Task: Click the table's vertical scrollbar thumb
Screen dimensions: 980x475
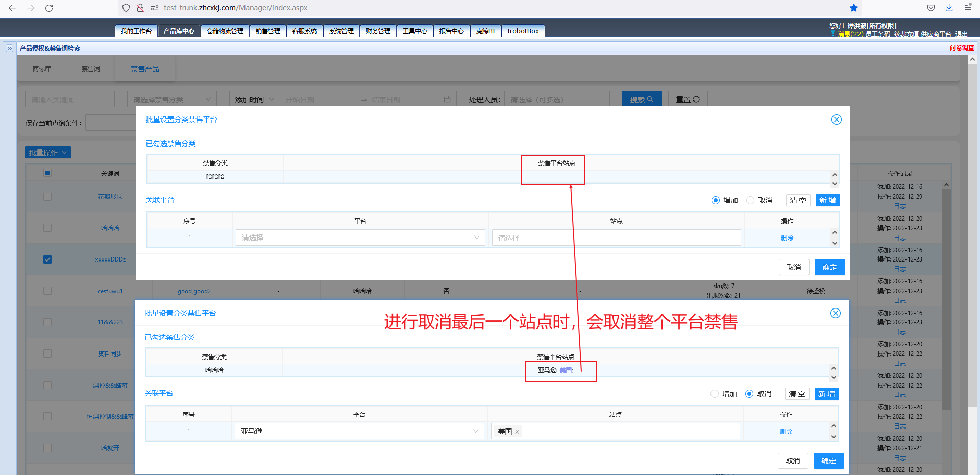Action: coord(946,300)
